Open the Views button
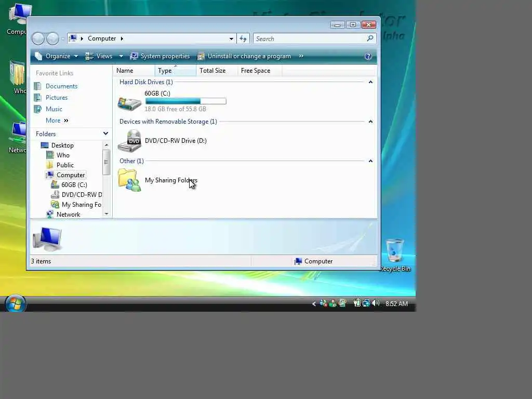The height and width of the screenshot is (399, 532). pyautogui.click(x=99, y=56)
